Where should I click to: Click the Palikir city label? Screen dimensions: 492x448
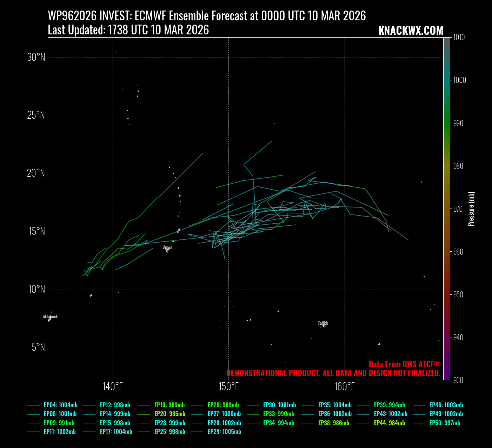click(323, 323)
